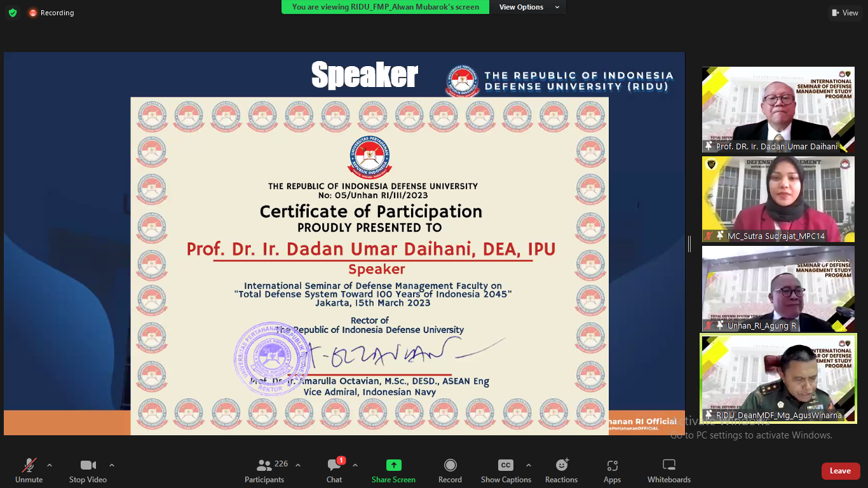Expand video options chevron beside Stop Video
The height and width of the screenshot is (488, 868).
112,465
